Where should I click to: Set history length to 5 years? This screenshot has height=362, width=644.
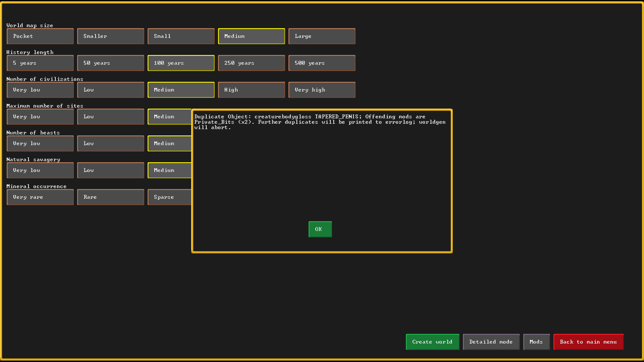(x=40, y=63)
